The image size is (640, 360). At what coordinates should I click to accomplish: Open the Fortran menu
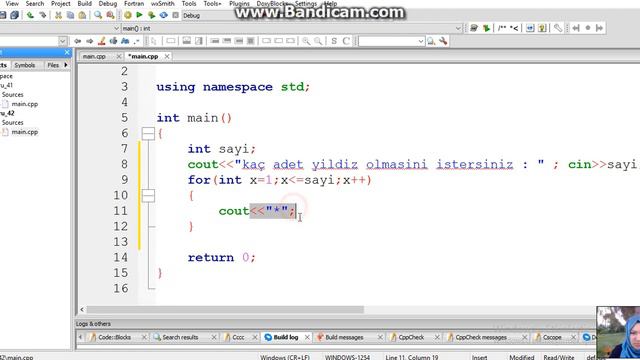(134, 4)
